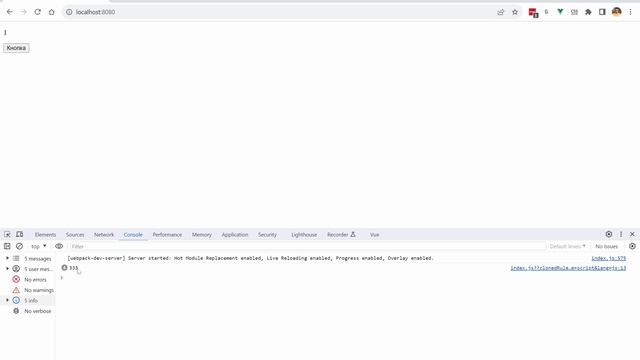Switch to the Sources tab
Screen dimensions: 640x360
point(75,235)
